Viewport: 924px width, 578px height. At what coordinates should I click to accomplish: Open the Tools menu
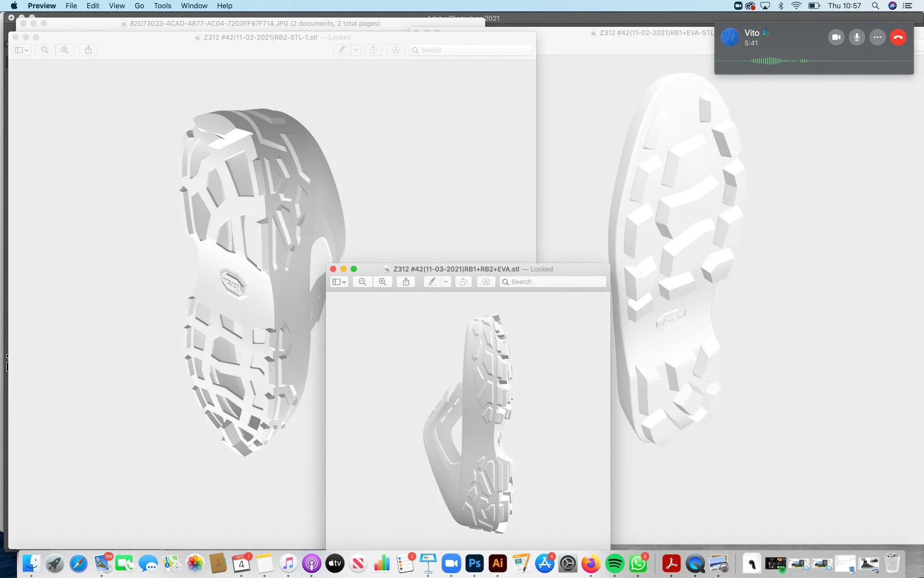162,5
